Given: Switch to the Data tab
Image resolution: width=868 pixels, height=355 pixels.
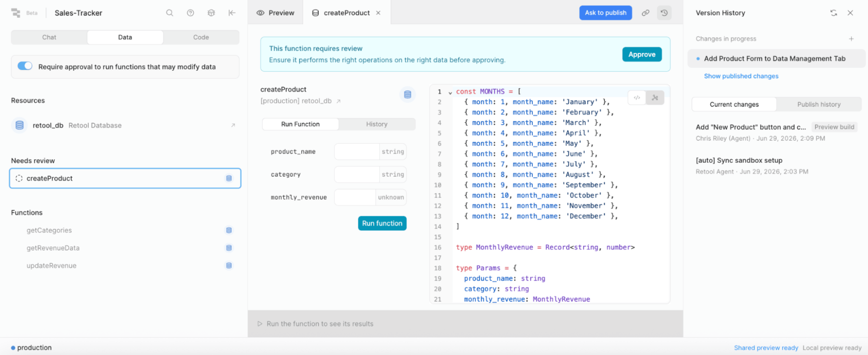Looking at the screenshot, I should 125,37.
